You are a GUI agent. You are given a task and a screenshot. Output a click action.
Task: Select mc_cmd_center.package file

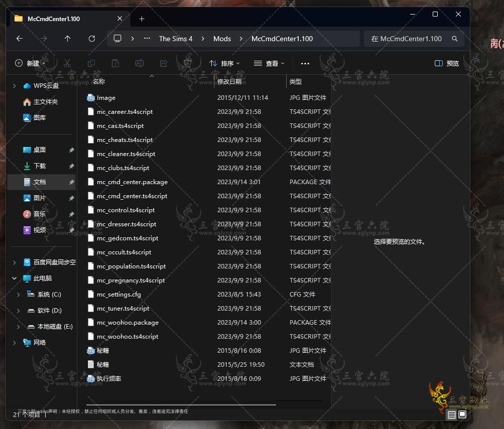tap(209, 182)
